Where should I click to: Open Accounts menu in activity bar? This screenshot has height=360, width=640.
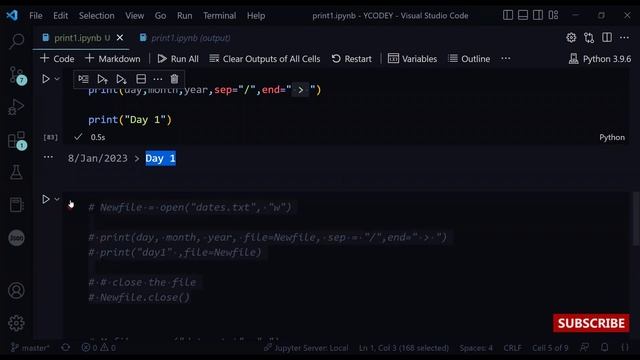pos(16,291)
